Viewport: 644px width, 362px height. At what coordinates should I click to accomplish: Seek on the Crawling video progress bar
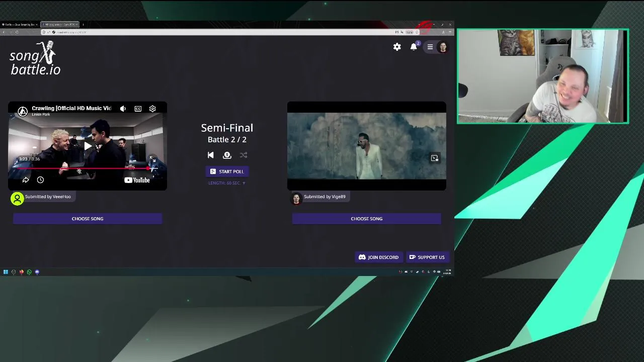tap(88, 169)
